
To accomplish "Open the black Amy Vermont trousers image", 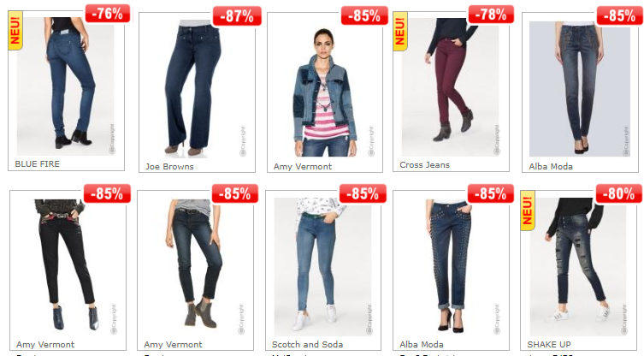I will pyautogui.click(x=68, y=266).
